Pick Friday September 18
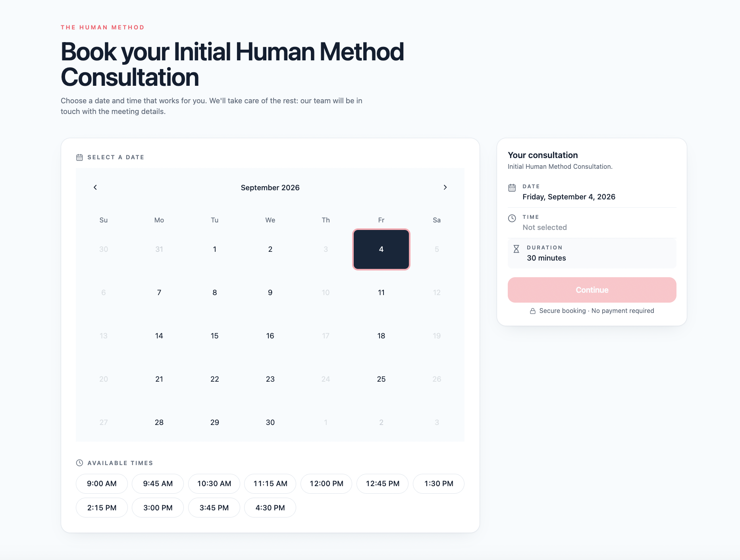This screenshot has height=560, width=740. pyautogui.click(x=381, y=336)
